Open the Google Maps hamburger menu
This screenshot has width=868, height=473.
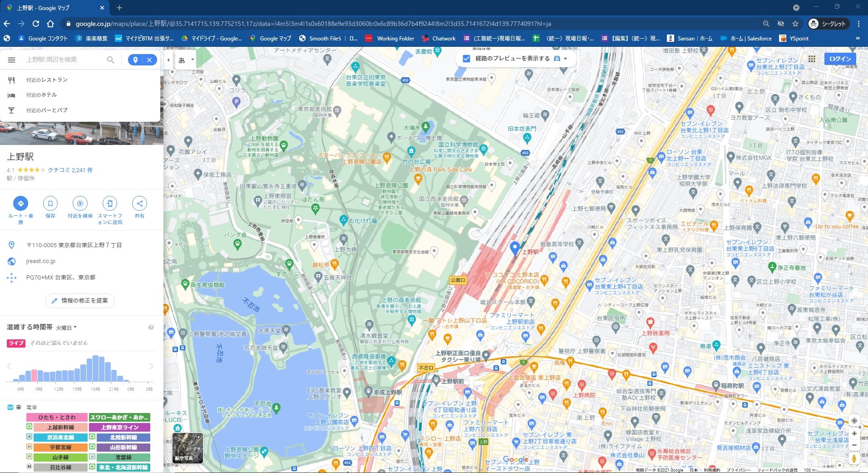[12, 60]
